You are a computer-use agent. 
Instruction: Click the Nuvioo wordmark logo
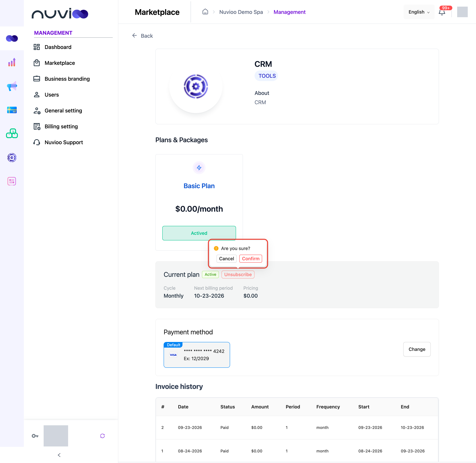click(x=60, y=13)
